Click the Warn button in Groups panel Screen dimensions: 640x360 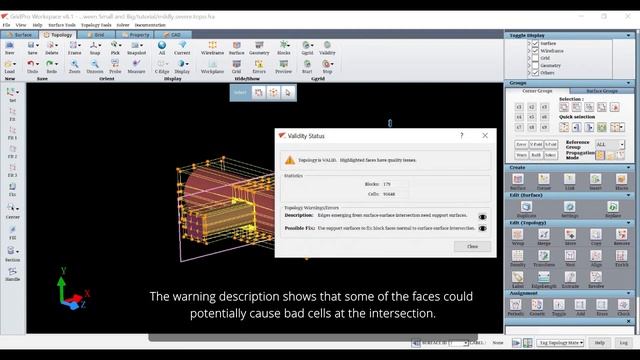521,155
